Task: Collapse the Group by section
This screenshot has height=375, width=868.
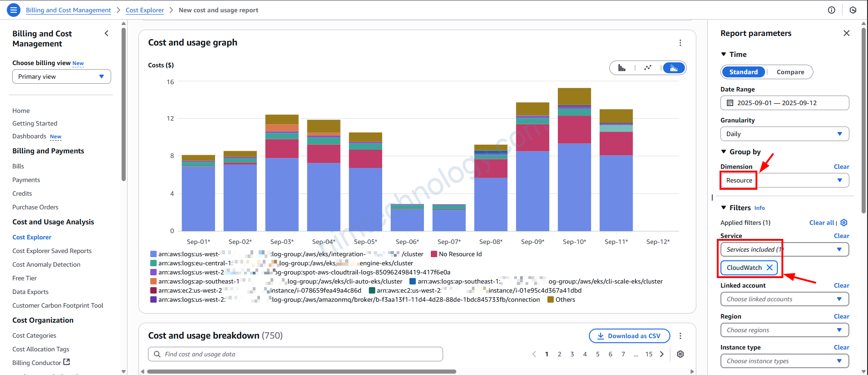Action: (724, 152)
